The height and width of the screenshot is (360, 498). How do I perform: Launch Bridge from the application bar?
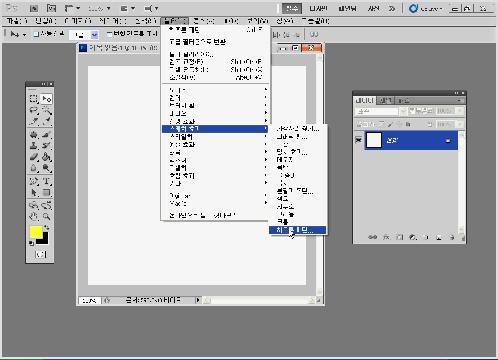point(34,8)
